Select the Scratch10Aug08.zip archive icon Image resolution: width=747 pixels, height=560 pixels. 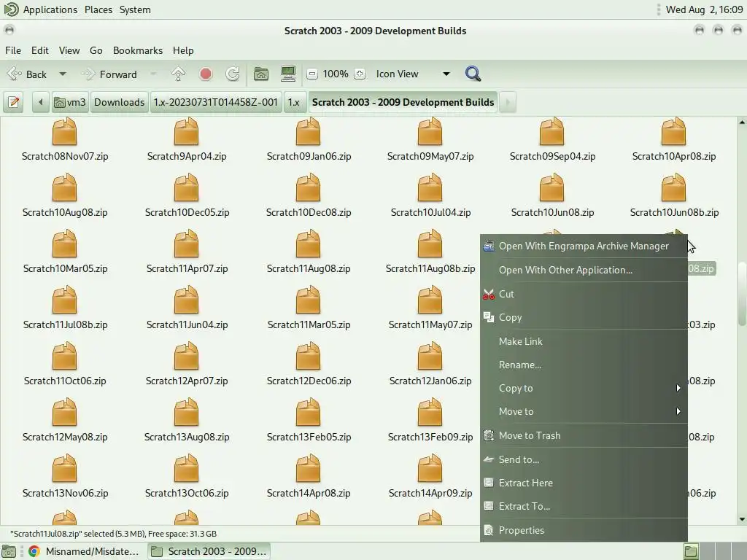tap(64, 187)
